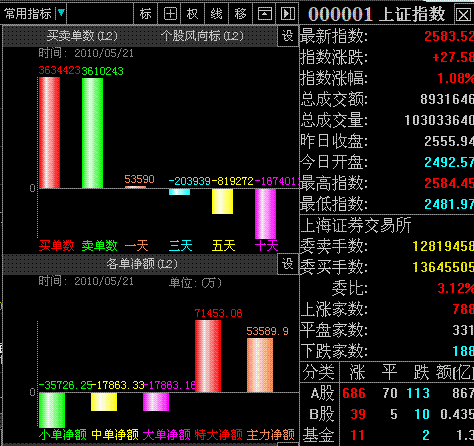Open the 常用指标 indicator menu label

point(28,14)
